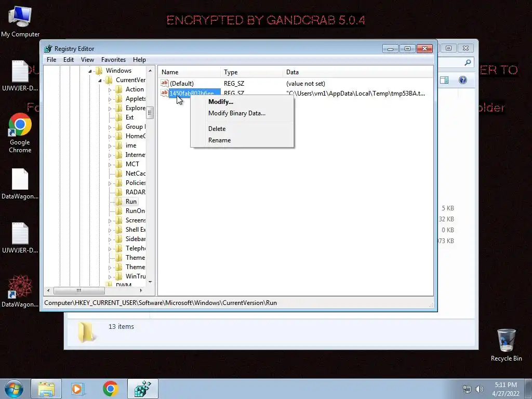The height and width of the screenshot is (399, 532).
Task: Click the network icon in system tray
Action: coord(467,389)
